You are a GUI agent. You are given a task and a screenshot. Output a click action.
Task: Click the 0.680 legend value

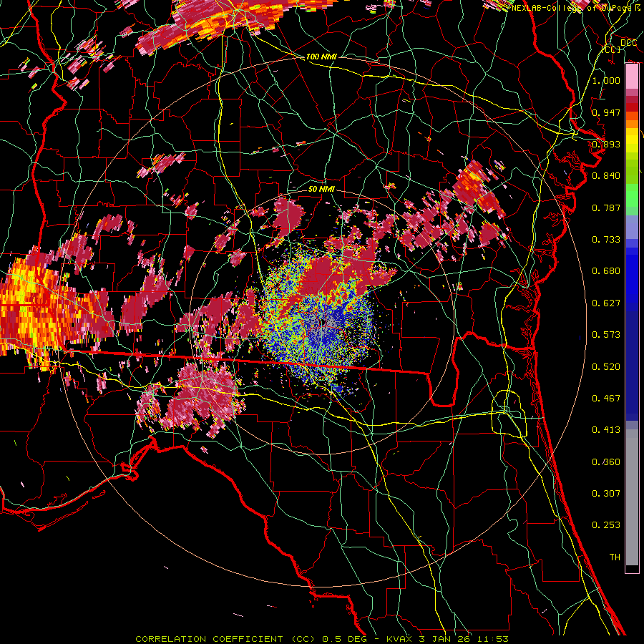[606, 271]
